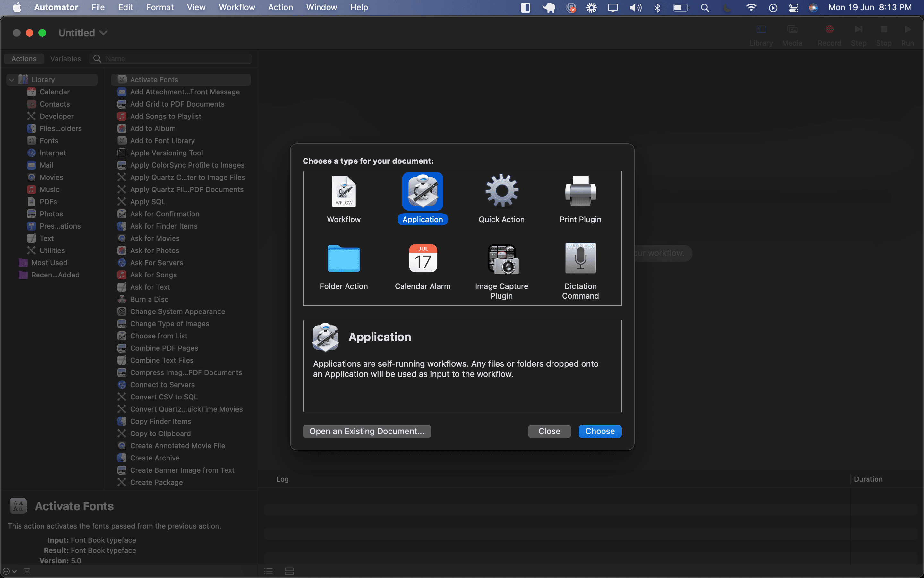This screenshot has width=924, height=578.
Task: Select the Combine PDF Pages action
Action: [x=181, y=348]
